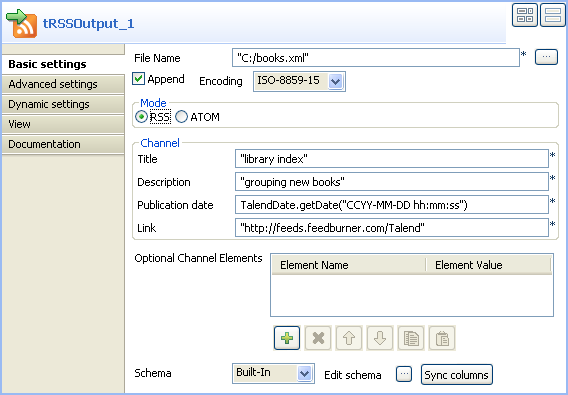Remove selected optional channel element
Screen dimensions: 568x395
[318, 338]
